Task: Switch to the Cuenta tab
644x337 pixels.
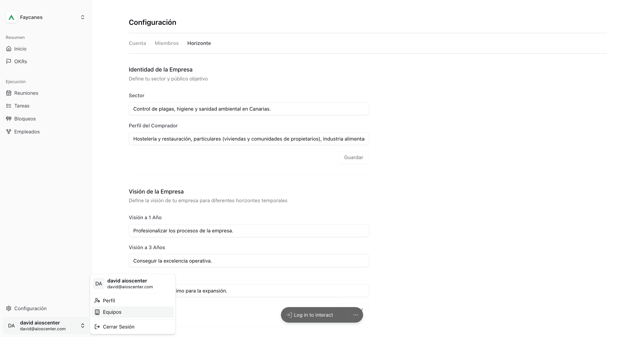Action: (x=137, y=43)
